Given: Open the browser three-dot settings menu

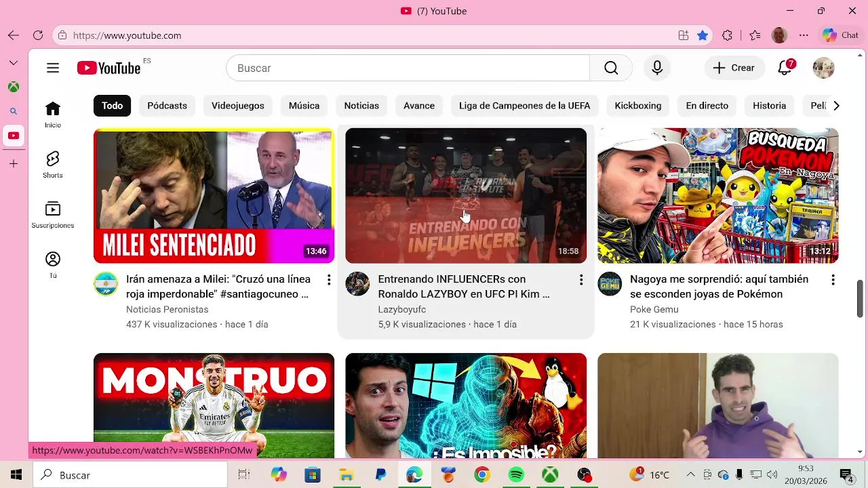Looking at the screenshot, I should [x=804, y=35].
